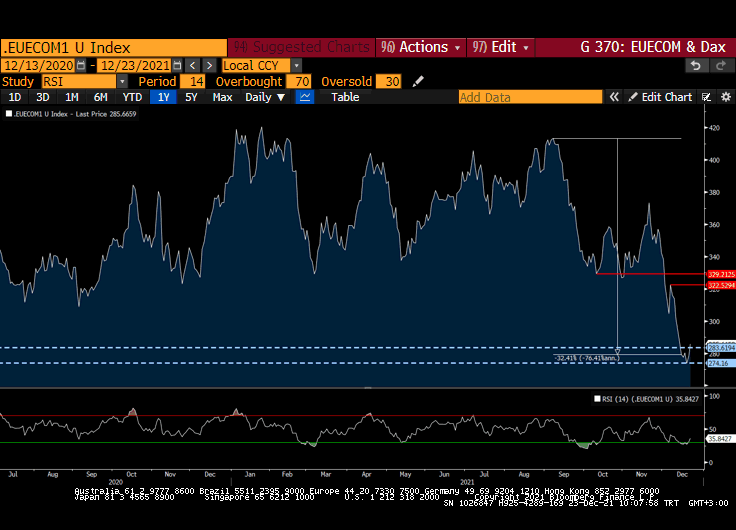Open Local CCY currency dropdown
Image resolution: width=736 pixels, height=530 pixels.
[x=296, y=65]
